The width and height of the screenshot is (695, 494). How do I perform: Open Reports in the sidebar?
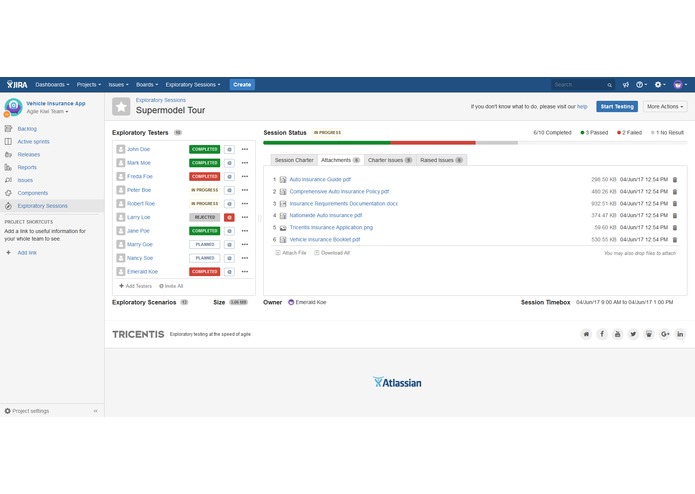tap(27, 167)
